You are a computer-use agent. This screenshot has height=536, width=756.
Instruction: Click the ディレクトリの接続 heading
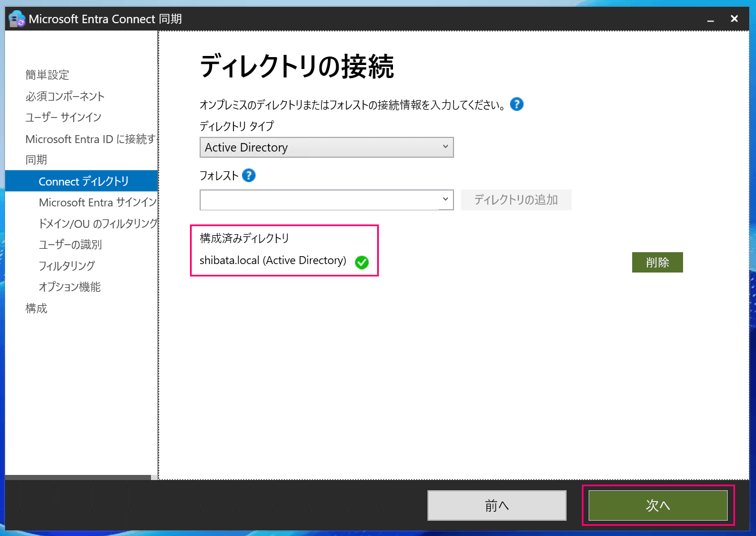pyautogui.click(x=297, y=67)
